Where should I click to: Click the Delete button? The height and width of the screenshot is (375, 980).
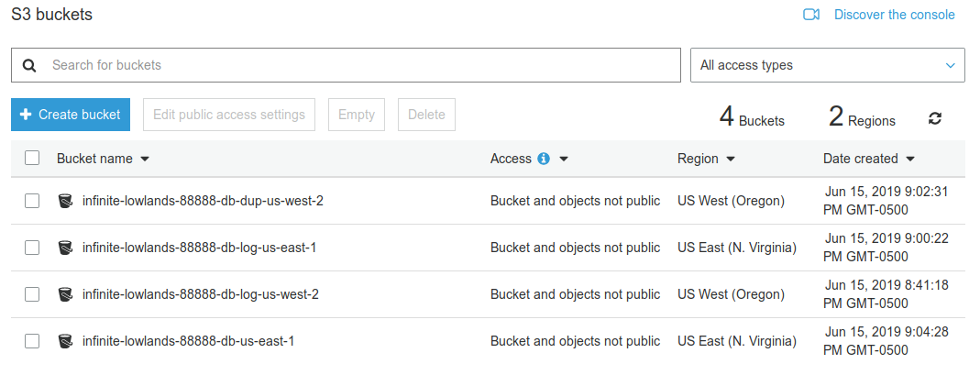[x=426, y=115]
